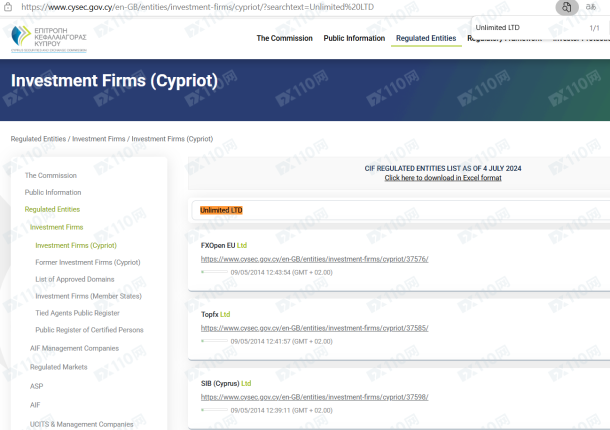This screenshot has height=430, width=610.
Task: Click the FXOpen EU Ltd title
Action: (x=224, y=246)
